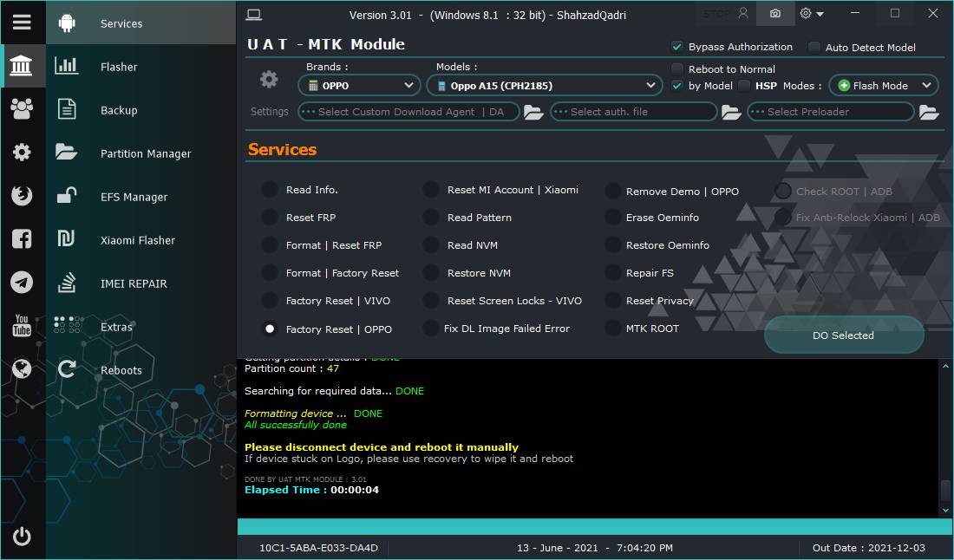Expand the Flash Mode dropdown
The height and width of the screenshot is (560, 954).
(883, 85)
